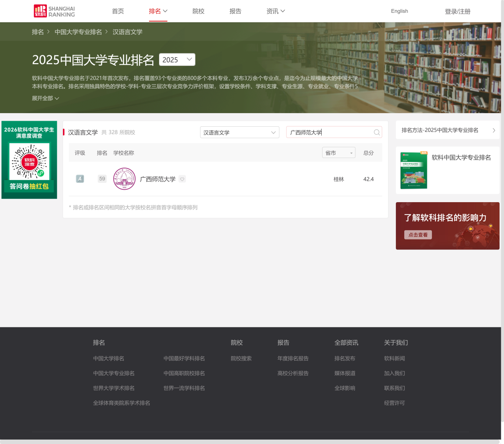Open the 汉语言文学 major dropdown
Image resolution: width=504 pixels, height=444 pixels.
(239, 132)
